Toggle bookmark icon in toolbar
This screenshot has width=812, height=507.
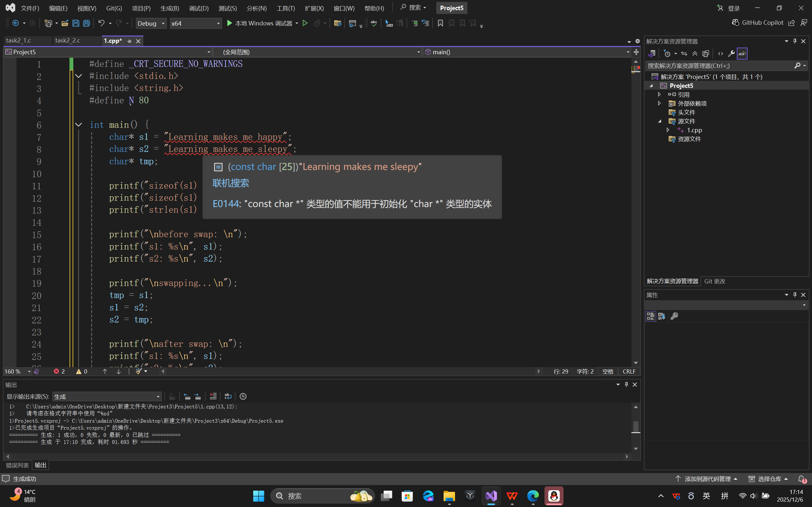click(440, 23)
